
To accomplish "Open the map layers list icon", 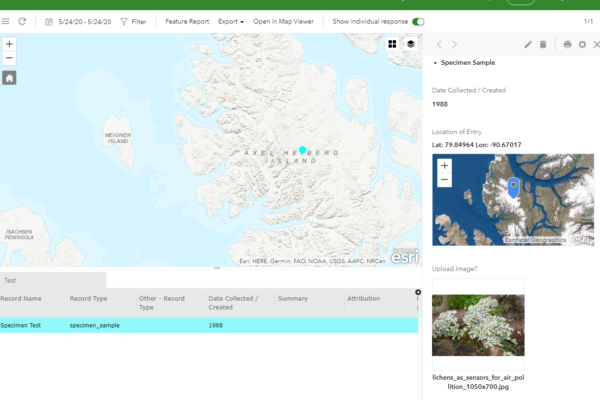I will click(x=410, y=44).
